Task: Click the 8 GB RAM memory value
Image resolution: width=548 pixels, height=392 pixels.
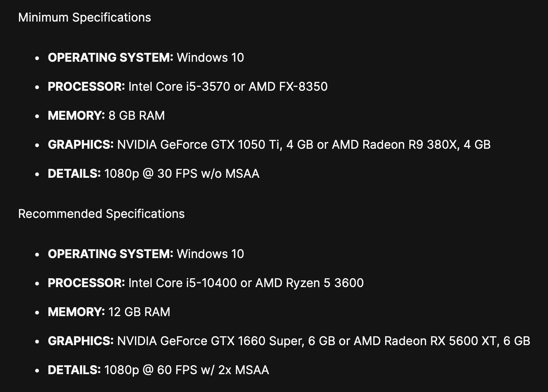Action: tap(136, 116)
